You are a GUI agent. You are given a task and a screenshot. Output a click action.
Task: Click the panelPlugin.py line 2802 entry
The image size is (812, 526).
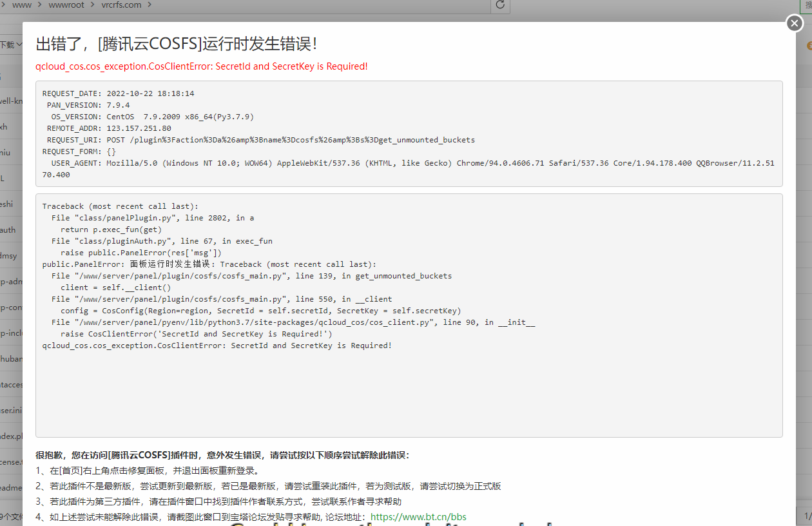153,218
